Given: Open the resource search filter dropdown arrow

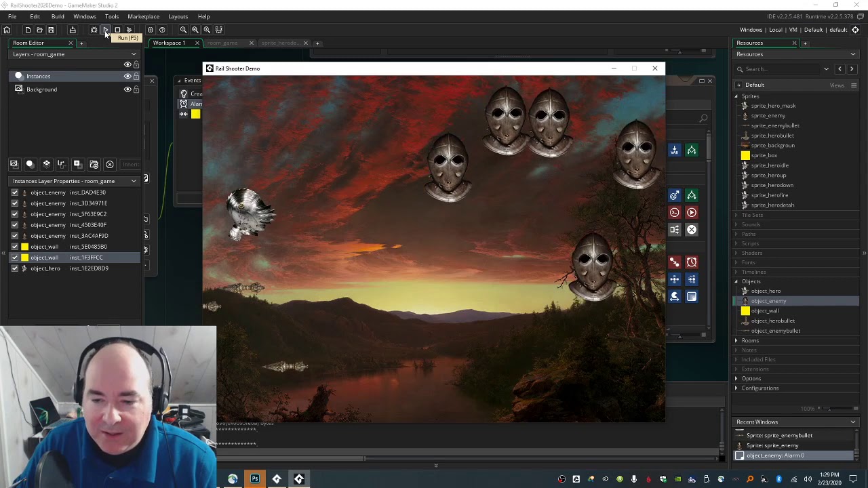Looking at the screenshot, I should tap(826, 69).
